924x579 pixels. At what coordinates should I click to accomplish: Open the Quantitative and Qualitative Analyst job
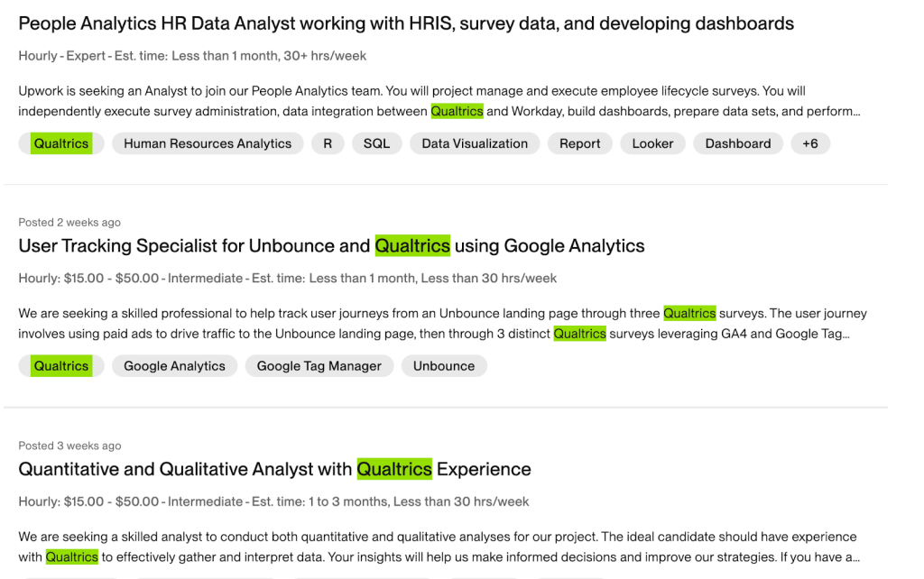pyautogui.click(x=274, y=469)
